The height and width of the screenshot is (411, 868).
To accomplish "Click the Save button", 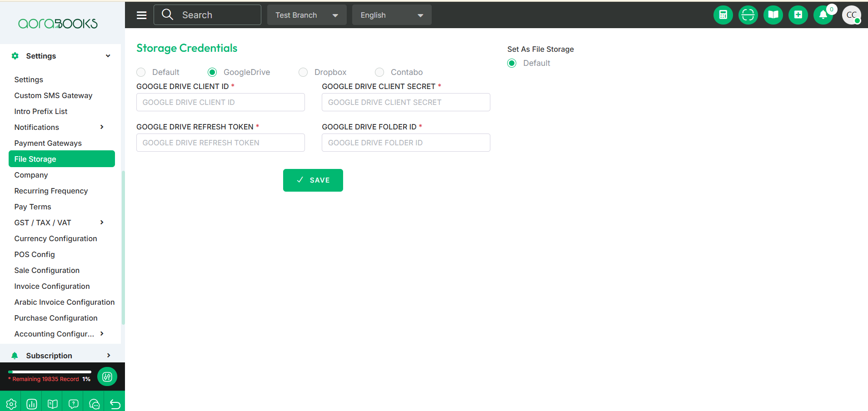I will coord(313,180).
